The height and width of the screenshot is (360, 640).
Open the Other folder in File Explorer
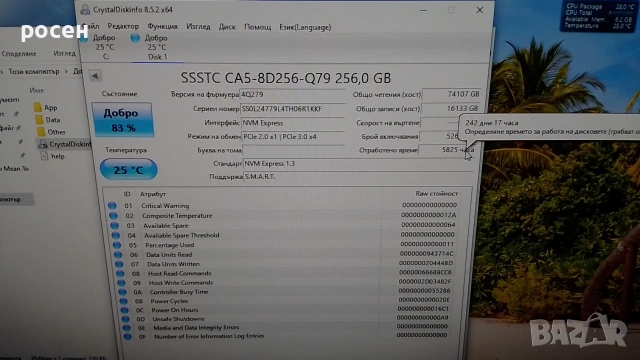[x=51, y=132]
